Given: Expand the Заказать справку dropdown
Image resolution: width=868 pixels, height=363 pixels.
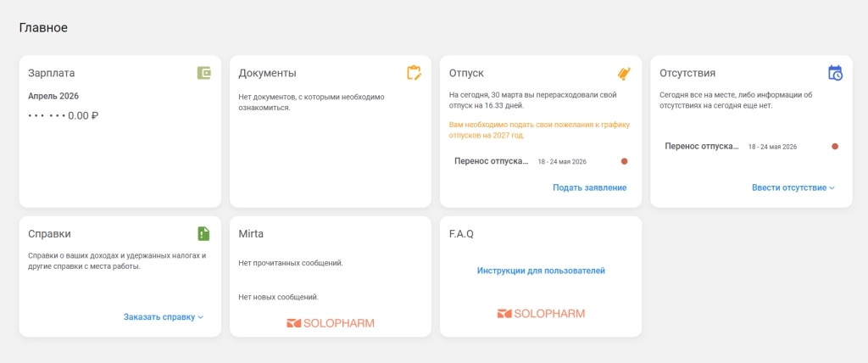Looking at the screenshot, I should [x=164, y=317].
